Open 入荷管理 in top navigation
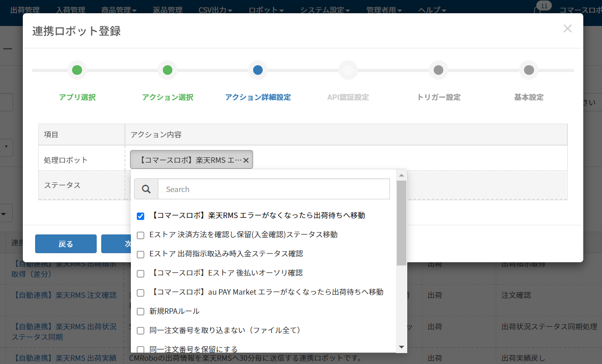 (x=72, y=10)
